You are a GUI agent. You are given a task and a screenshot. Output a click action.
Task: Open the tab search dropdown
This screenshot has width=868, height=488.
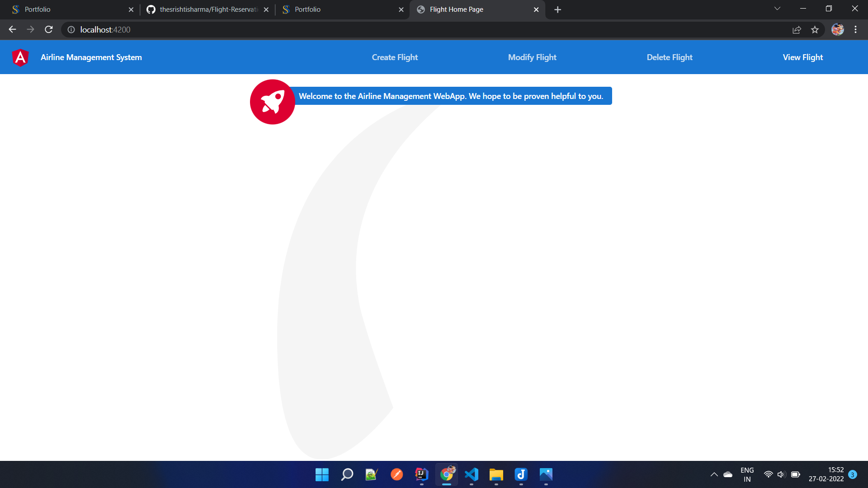click(777, 9)
